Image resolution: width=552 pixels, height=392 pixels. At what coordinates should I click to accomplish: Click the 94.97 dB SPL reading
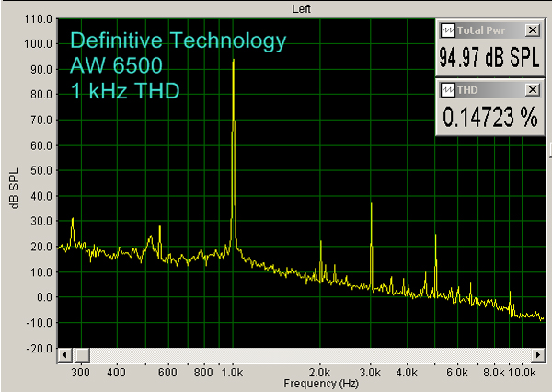click(x=489, y=58)
